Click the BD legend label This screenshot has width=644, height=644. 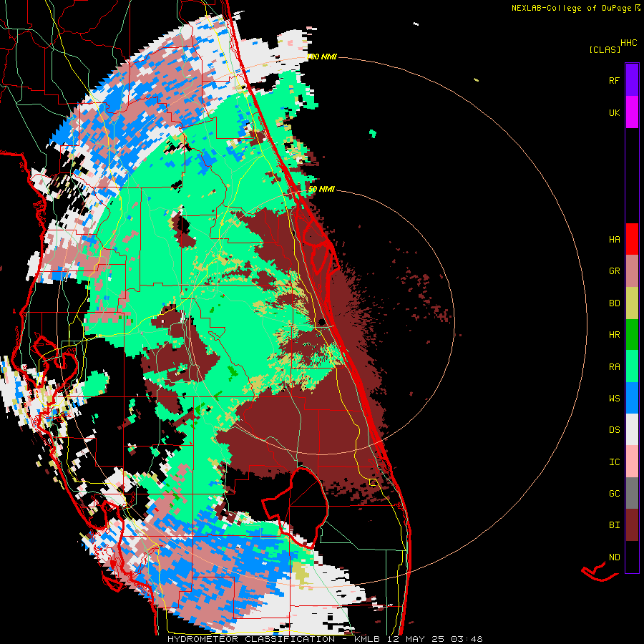[x=614, y=303]
